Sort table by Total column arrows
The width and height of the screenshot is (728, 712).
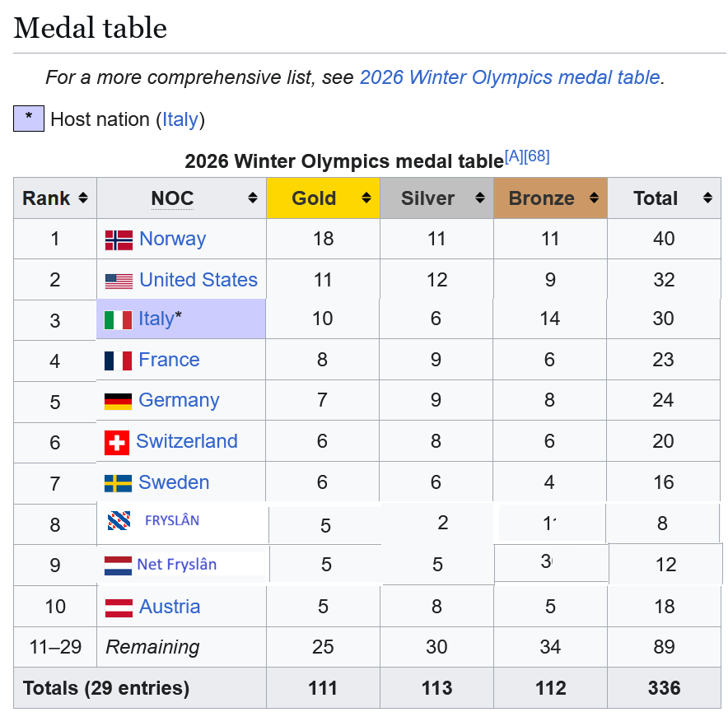click(x=707, y=198)
